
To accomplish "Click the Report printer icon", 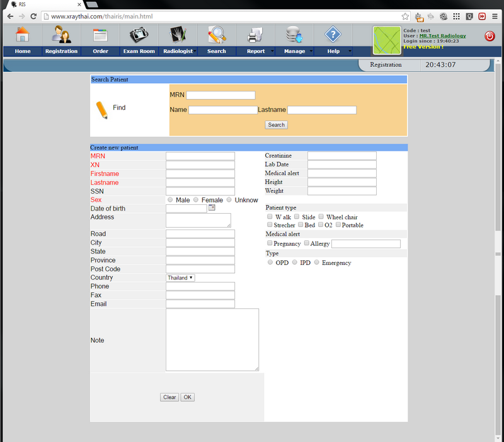I will pyautogui.click(x=255, y=35).
